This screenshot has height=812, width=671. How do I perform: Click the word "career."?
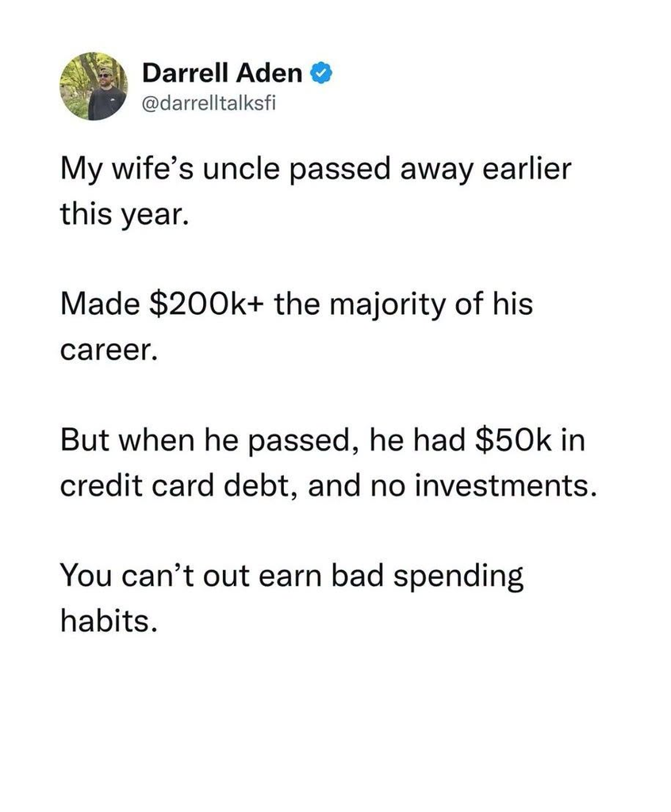pyautogui.click(x=109, y=351)
